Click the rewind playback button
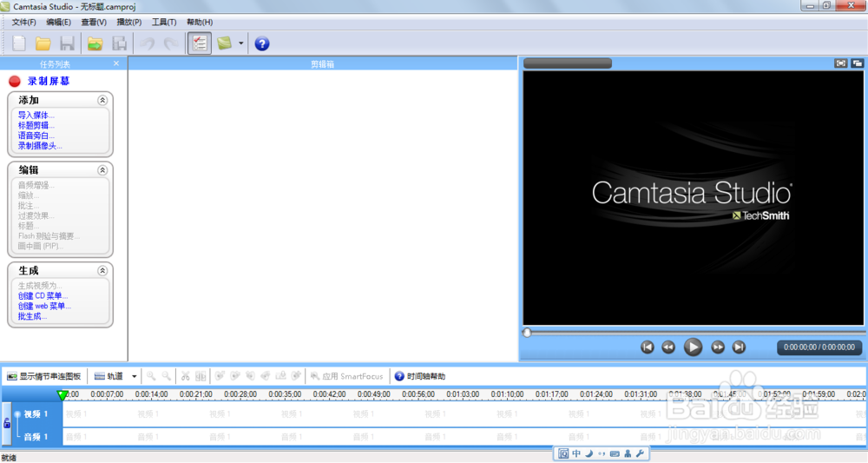The image size is (868, 463). point(668,347)
